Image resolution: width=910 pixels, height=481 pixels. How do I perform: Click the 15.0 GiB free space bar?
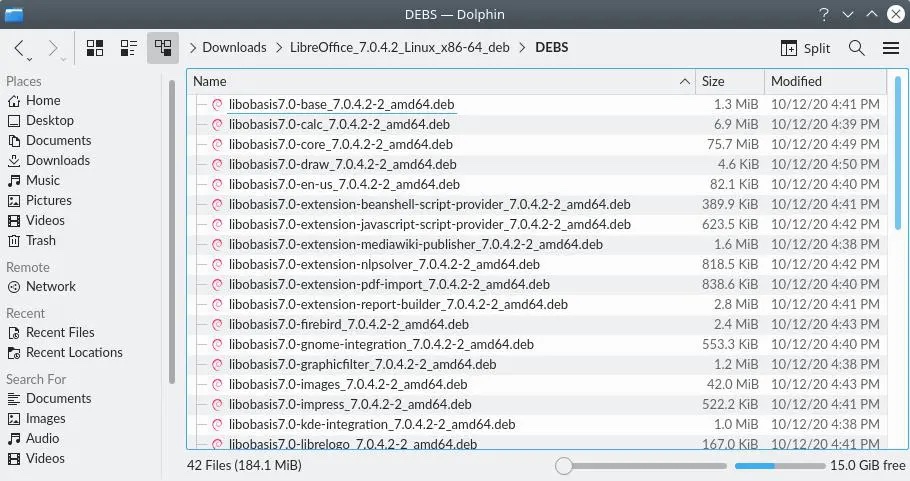(779, 466)
